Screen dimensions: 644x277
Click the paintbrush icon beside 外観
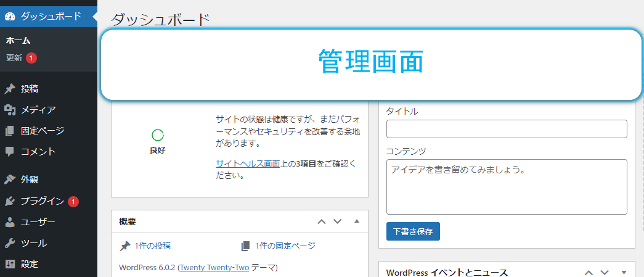pyautogui.click(x=10, y=180)
